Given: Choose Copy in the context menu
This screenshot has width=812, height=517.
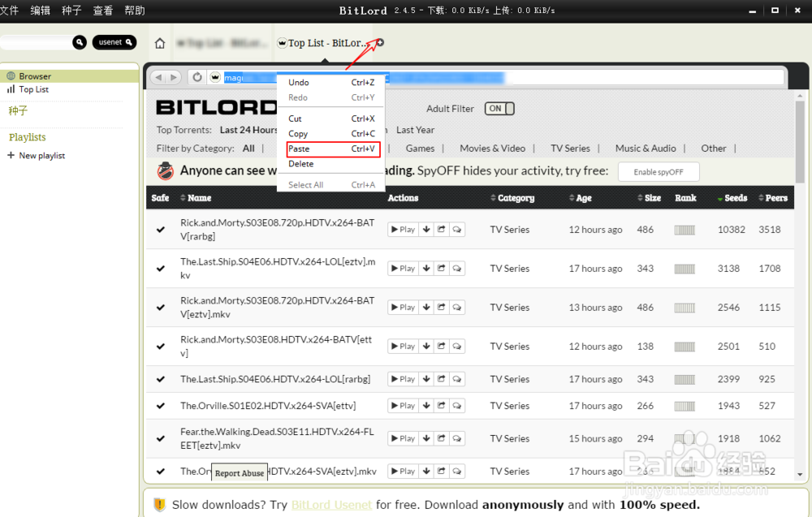Looking at the screenshot, I should 331,134.
